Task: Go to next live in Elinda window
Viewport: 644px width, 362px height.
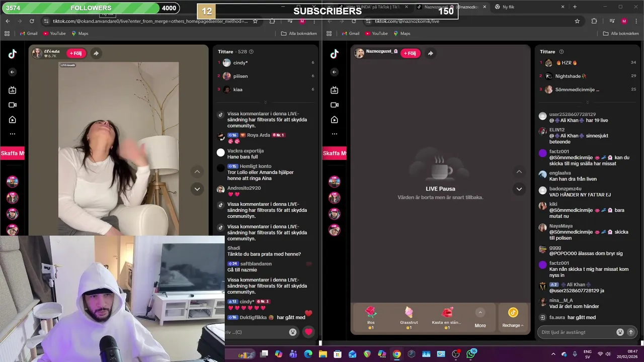Action: point(197,189)
